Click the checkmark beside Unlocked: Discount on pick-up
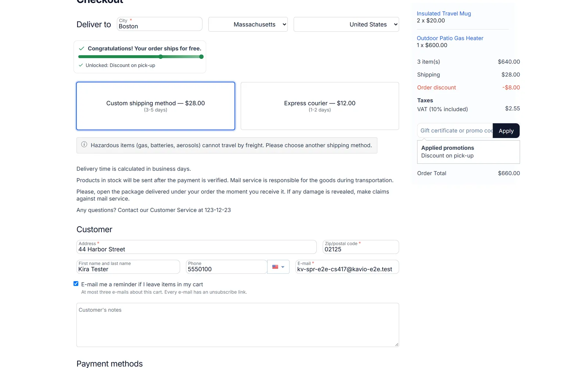The height and width of the screenshot is (368, 588). [81, 65]
